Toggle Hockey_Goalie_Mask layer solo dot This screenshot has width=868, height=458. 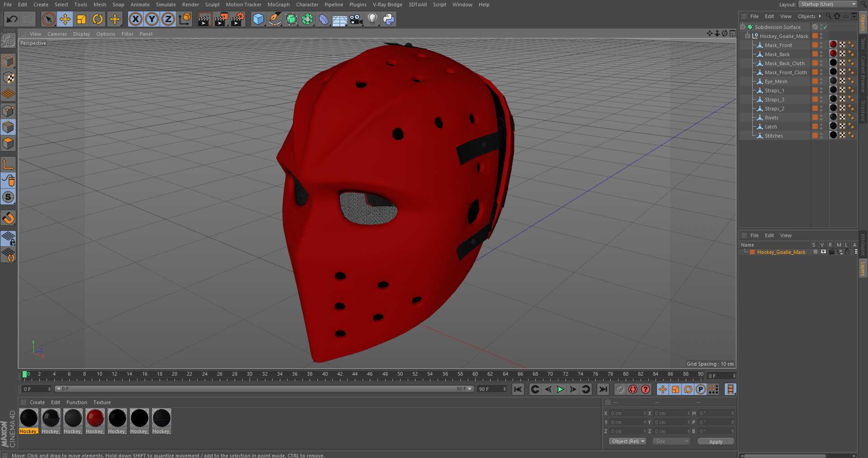point(815,252)
